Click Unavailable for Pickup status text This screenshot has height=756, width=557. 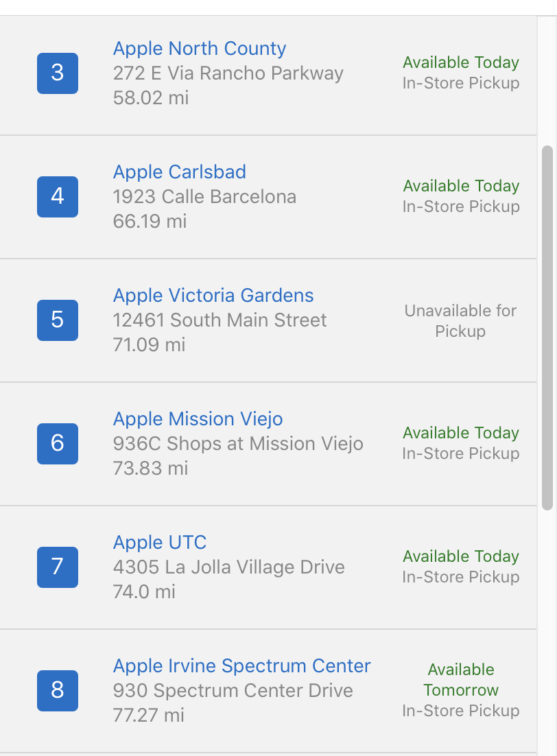point(460,321)
